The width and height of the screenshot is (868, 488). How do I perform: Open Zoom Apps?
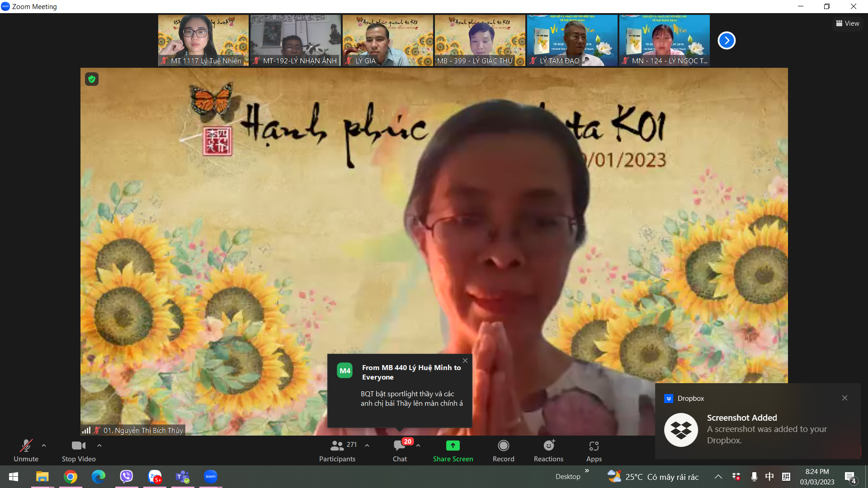[x=594, y=451]
